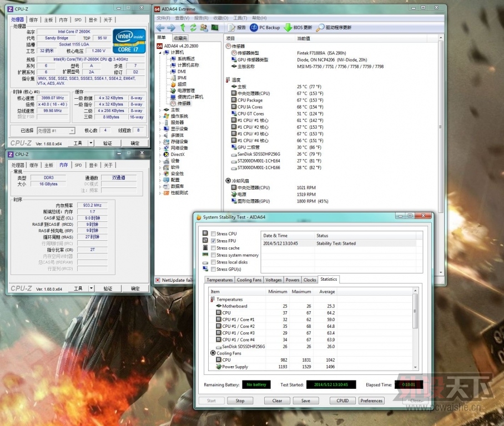This screenshot has height=426, width=504.
Task: Expand the 主板 tree node
Action: [160, 110]
